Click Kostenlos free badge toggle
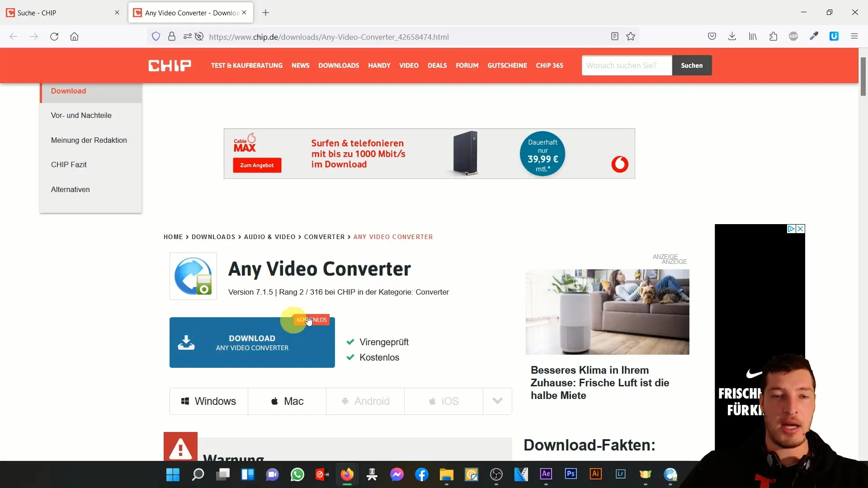Viewport: 868px width, 488px height. pos(312,320)
